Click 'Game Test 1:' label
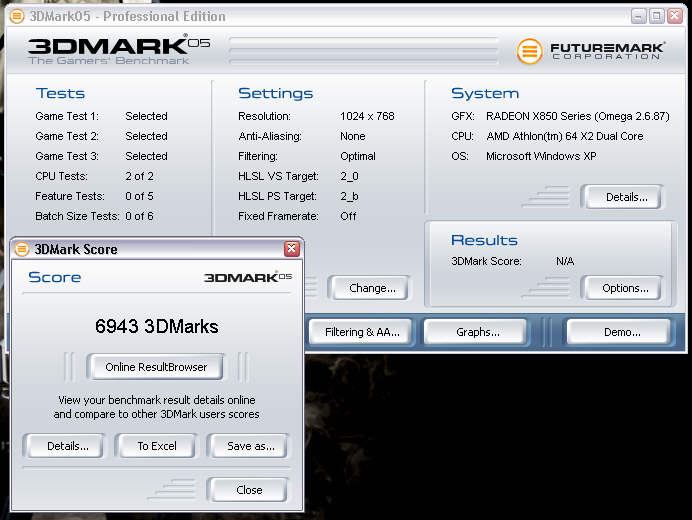This screenshot has height=520, width=692. [67, 116]
